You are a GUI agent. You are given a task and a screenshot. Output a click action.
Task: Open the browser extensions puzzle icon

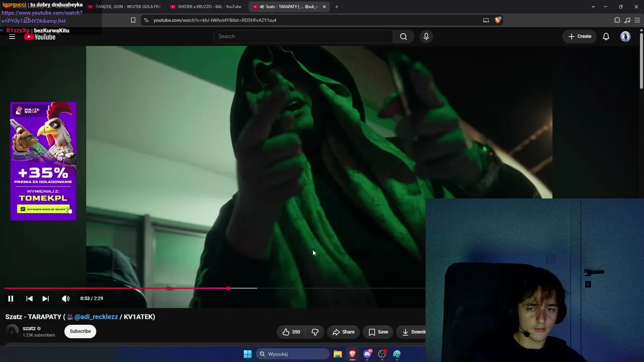coord(617,20)
